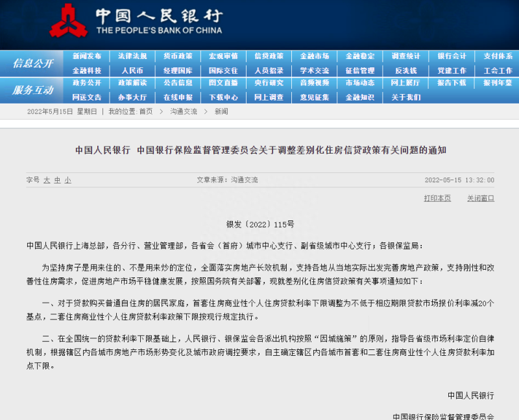This screenshot has height=420, width=519.
Task: Open 经理国库 page
Action: [178, 71]
